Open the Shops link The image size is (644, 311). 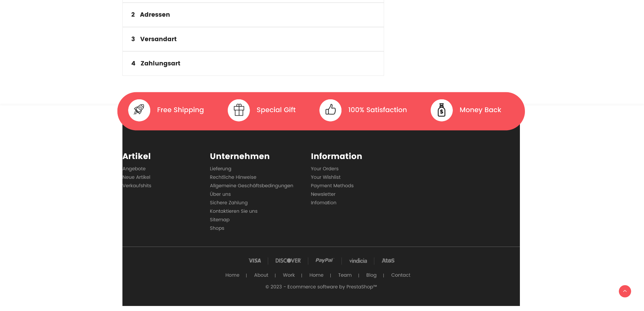pos(217,228)
